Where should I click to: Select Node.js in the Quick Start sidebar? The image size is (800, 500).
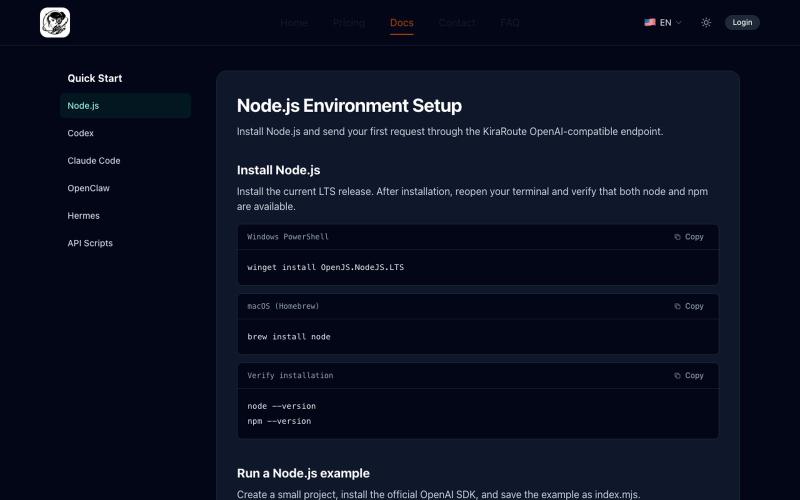(x=126, y=106)
